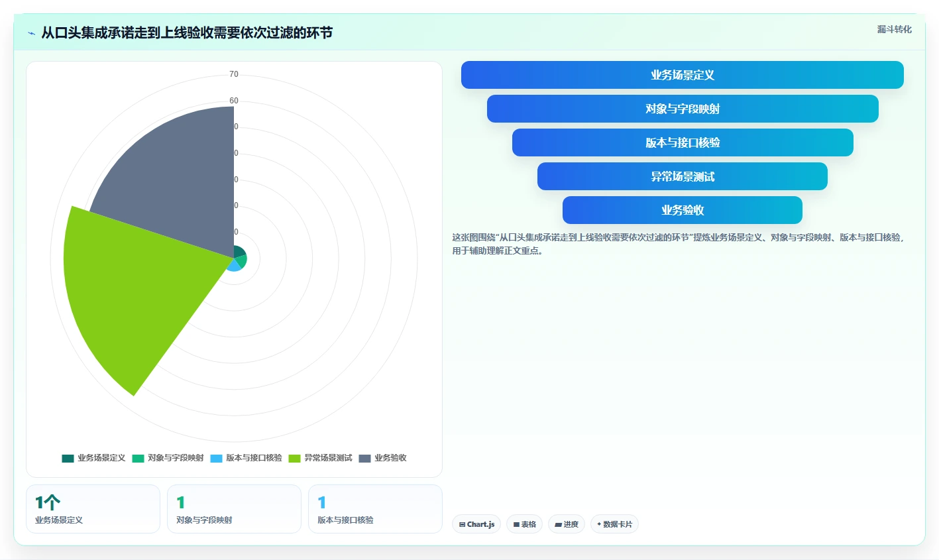The height and width of the screenshot is (560, 939).
Task: Click the lightning icon beside the title
Action: pos(31,33)
